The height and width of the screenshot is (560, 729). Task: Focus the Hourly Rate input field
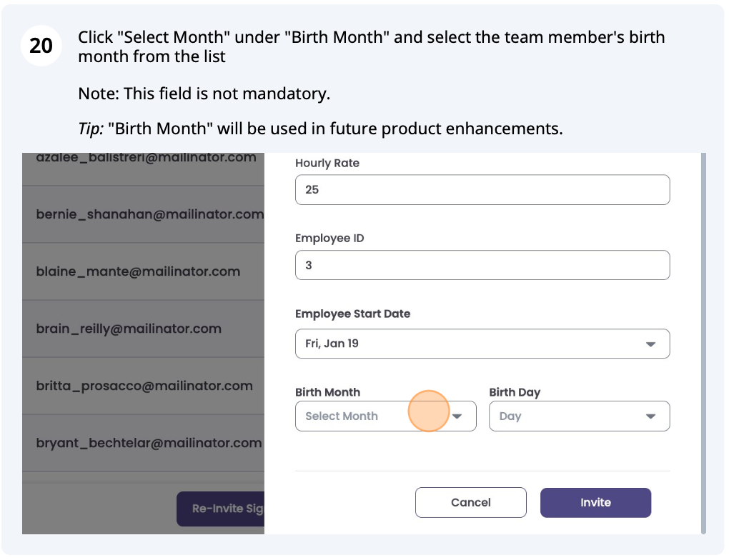tap(482, 190)
